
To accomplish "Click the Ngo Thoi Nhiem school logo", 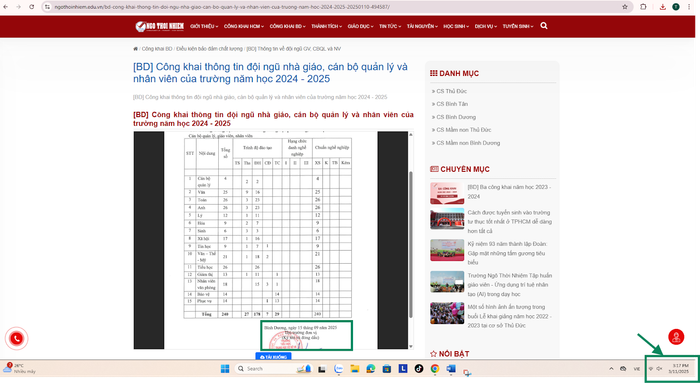I will [x=160, y=26].
